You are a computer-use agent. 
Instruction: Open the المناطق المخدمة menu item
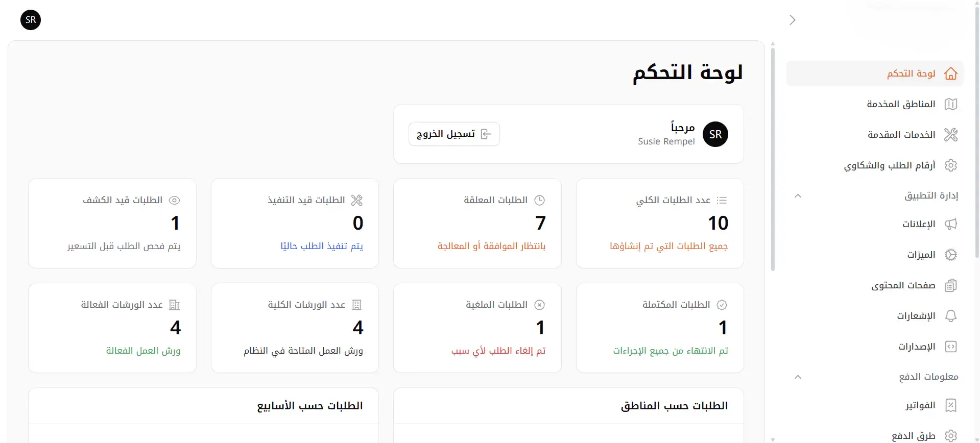[x=875, y=104]
